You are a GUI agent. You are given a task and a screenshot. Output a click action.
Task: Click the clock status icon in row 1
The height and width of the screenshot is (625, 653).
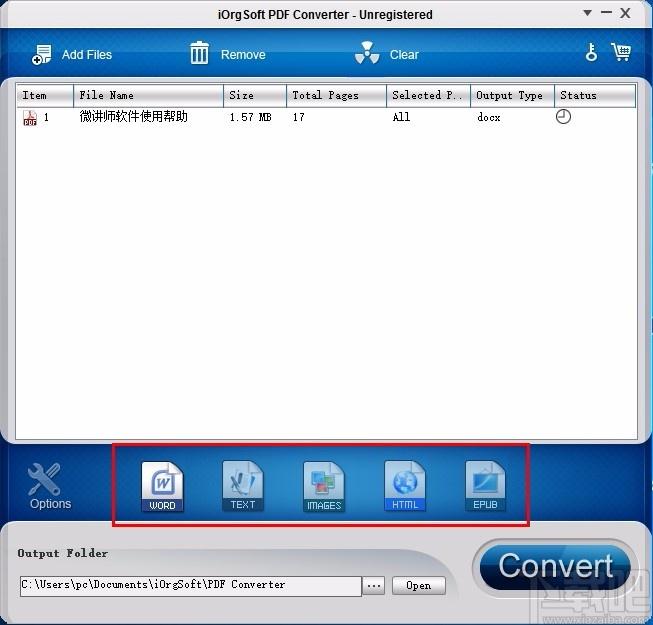(563, 117)
